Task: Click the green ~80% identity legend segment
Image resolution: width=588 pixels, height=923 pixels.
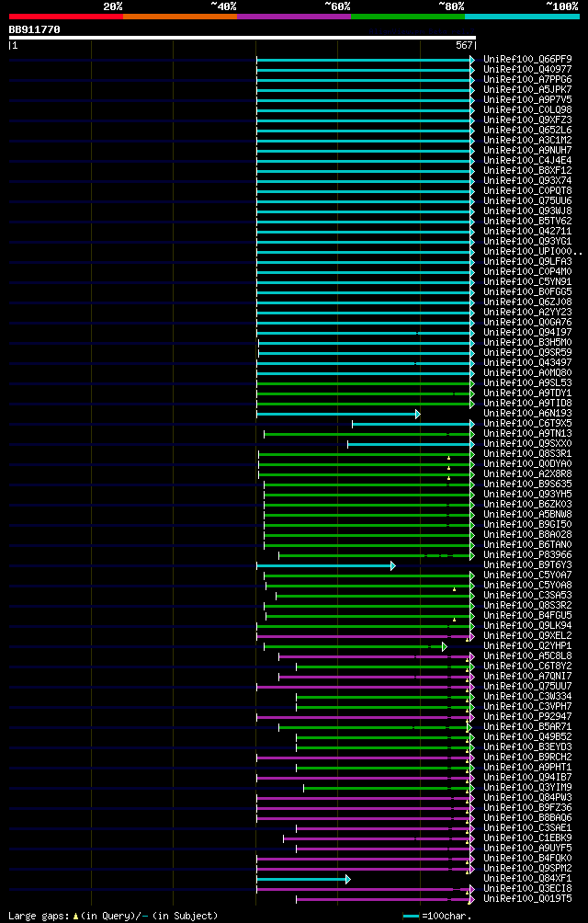Action: click(x=408, y=16)
